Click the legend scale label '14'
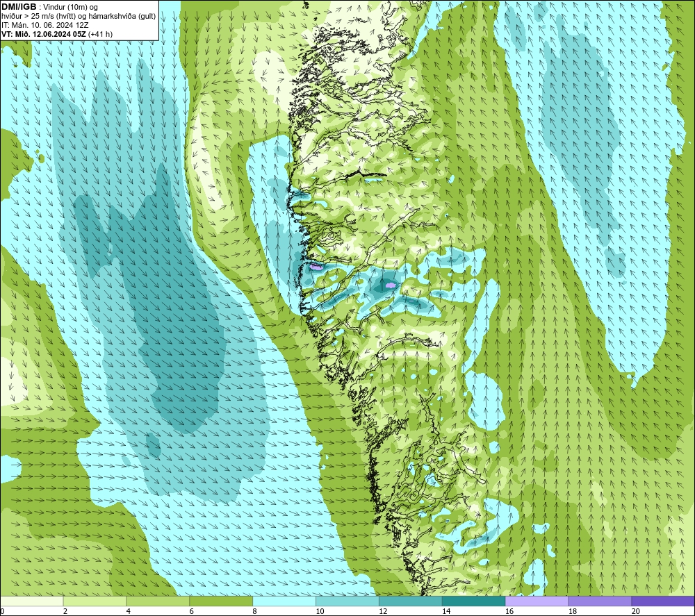Image resolution: width=695 pixels, height=616 pixels. pos(446,611)
